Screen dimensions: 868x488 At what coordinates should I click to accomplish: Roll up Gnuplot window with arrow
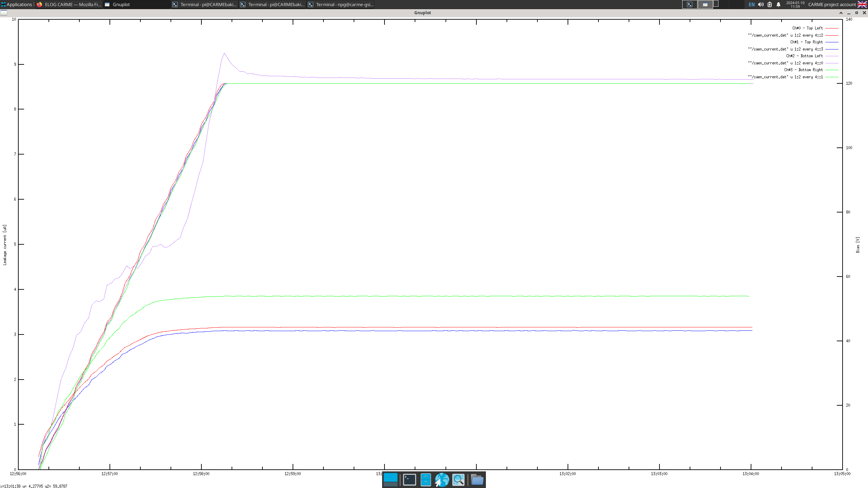(841, 13)
